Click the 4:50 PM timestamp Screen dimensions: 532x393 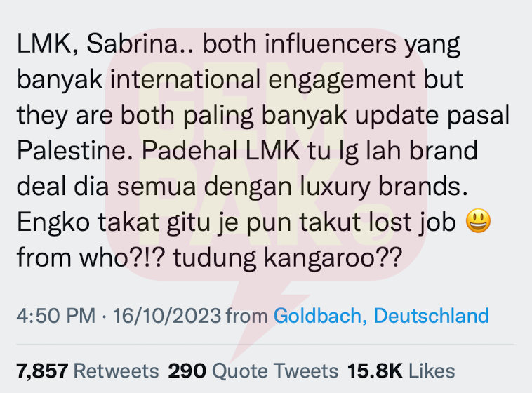click(x=56, y=316)
